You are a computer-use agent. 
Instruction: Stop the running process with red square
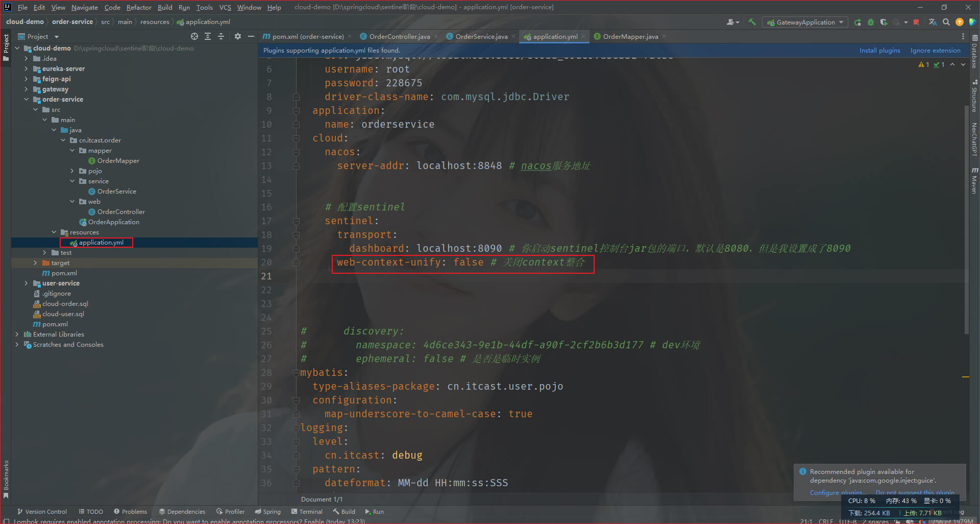[x=916, y=22]
